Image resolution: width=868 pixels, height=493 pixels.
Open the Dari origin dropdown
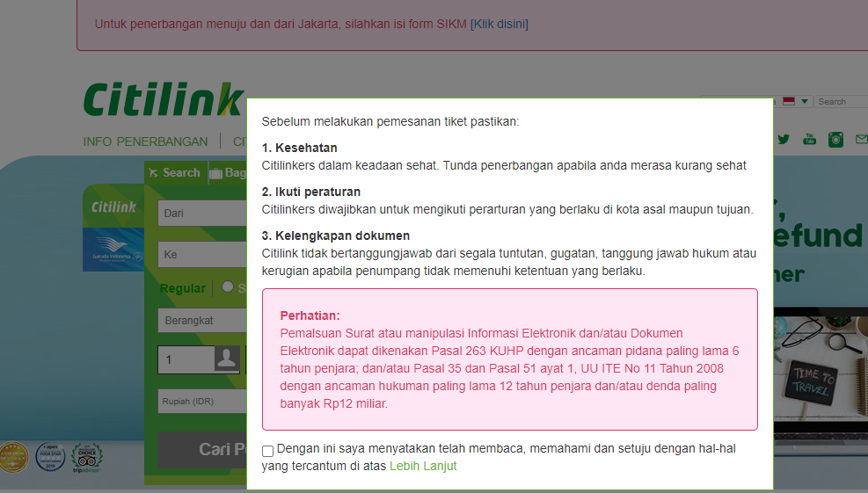(x=201, y=213)
